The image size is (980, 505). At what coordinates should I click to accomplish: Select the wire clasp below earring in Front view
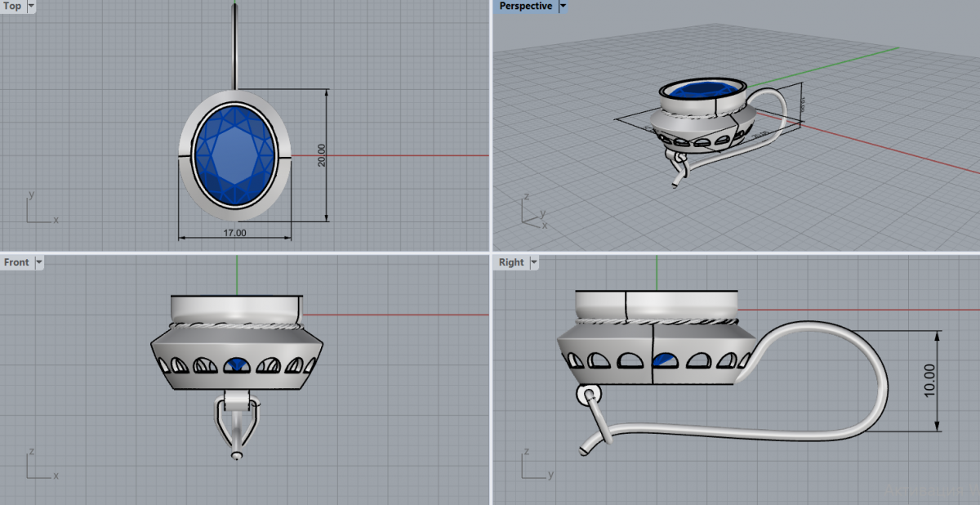pos(237,425)
